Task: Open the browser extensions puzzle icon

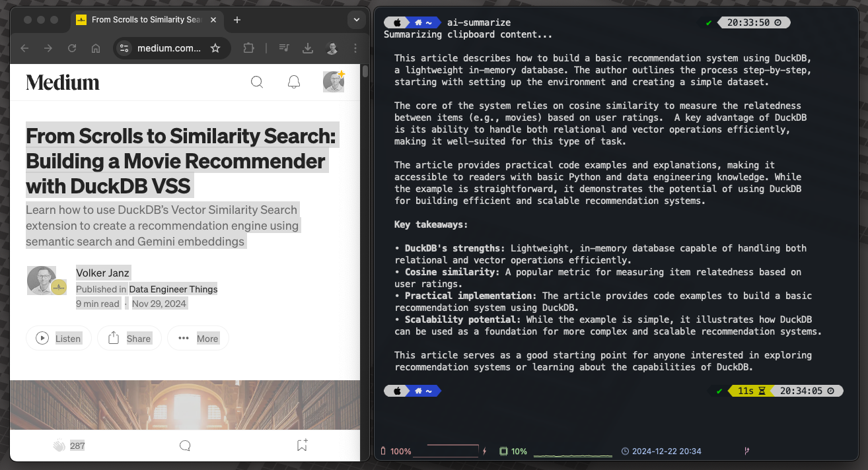Action: coord(249,48)
